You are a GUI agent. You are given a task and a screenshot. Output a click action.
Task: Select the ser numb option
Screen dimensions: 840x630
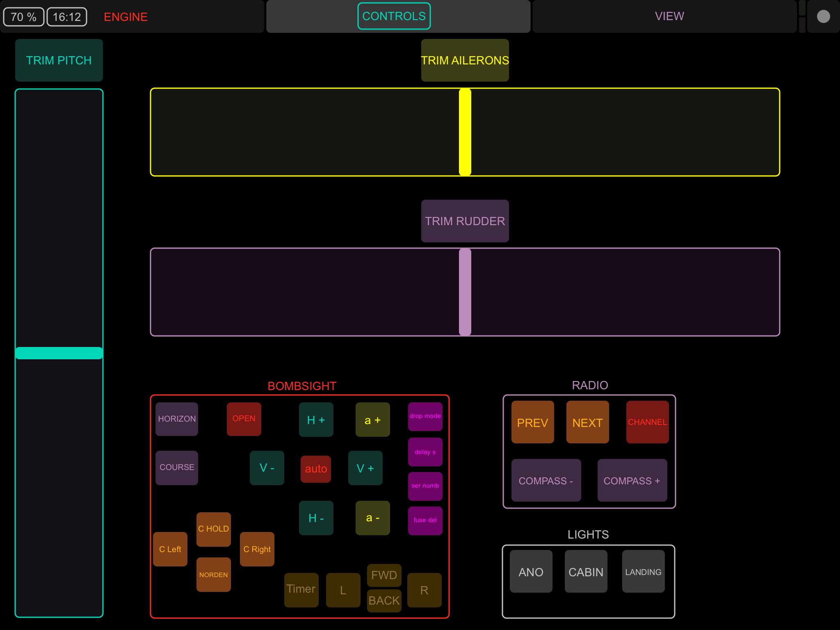tap(425, 486)
